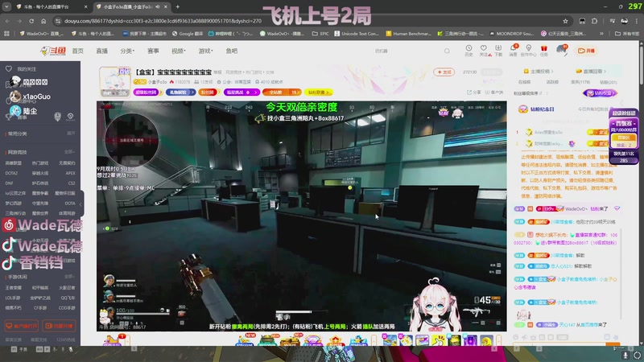Open the 所有书签 folder
Image resolution: width=644 pixels, height=362 pixels.
pos(629,34)
